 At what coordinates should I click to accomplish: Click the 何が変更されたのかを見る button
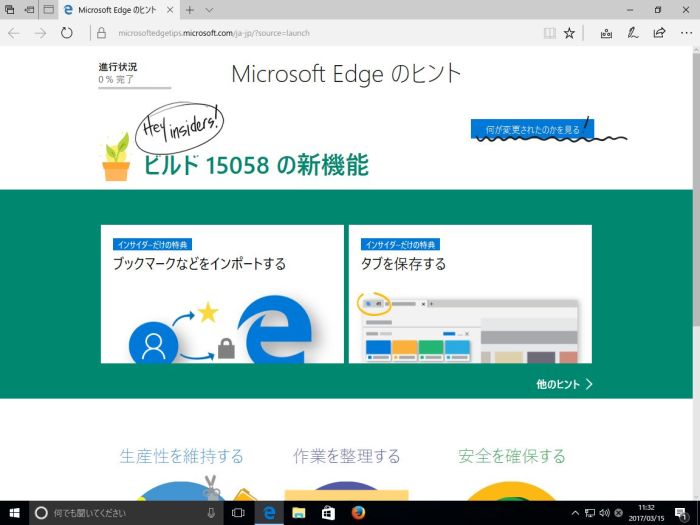pos(532,129)
